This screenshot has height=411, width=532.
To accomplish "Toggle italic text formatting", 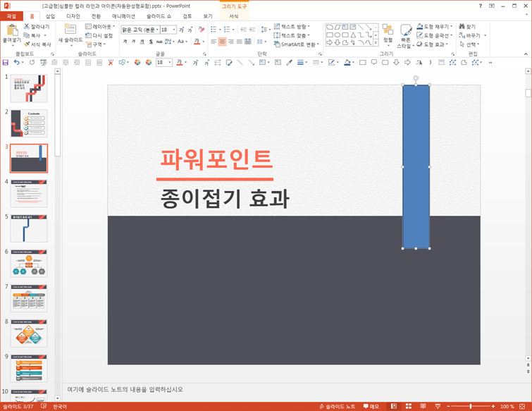I will click(x=134, y=42).
